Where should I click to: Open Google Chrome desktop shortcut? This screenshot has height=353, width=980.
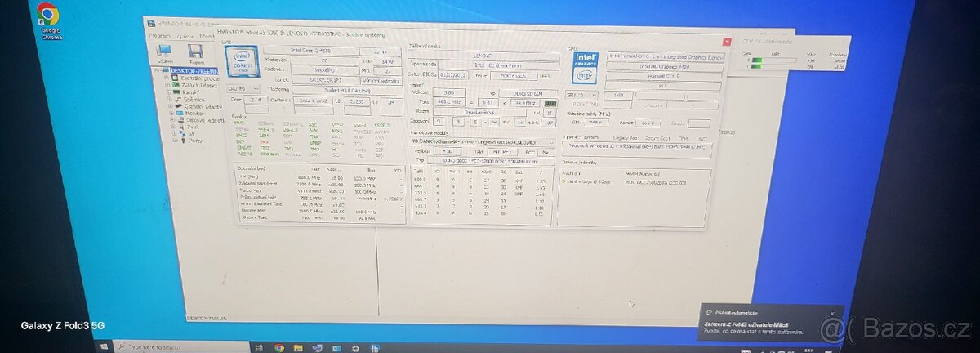click(x=48, y=21)
